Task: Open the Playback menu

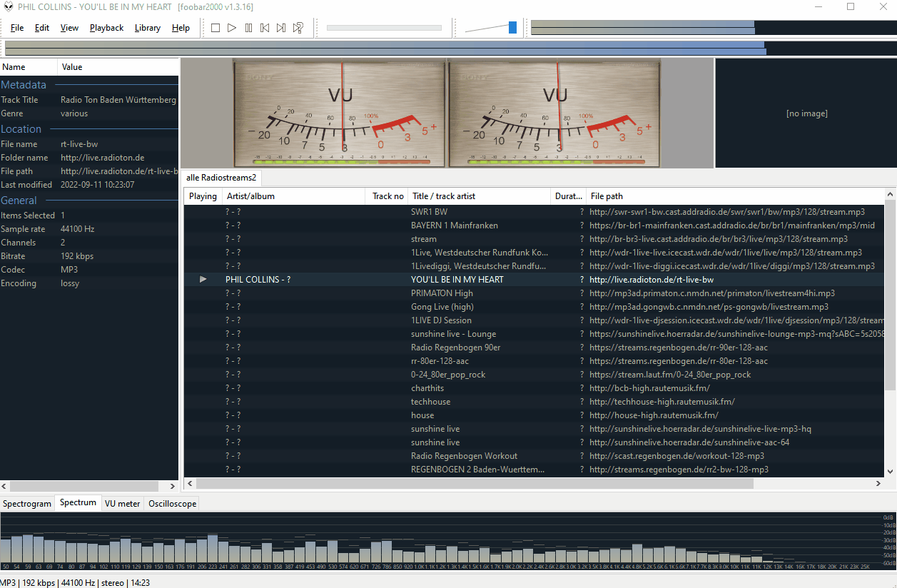Action: [106, 28]
